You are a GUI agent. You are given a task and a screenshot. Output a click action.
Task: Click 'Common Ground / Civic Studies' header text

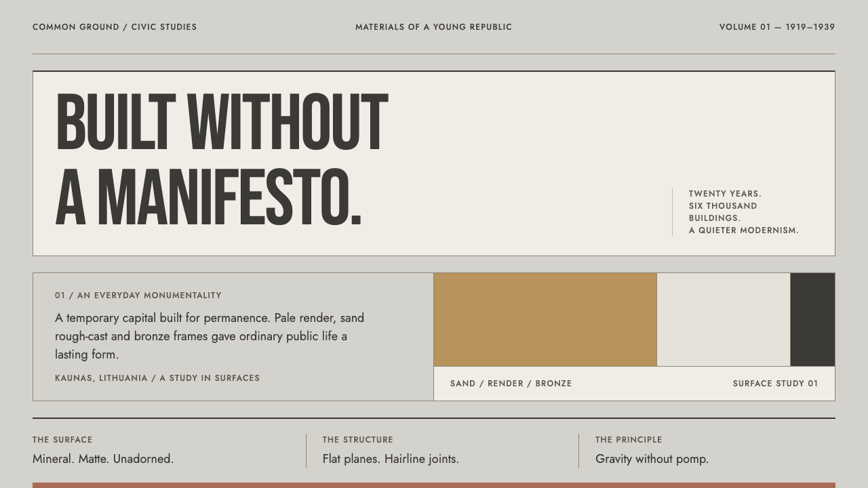[115, 27]
